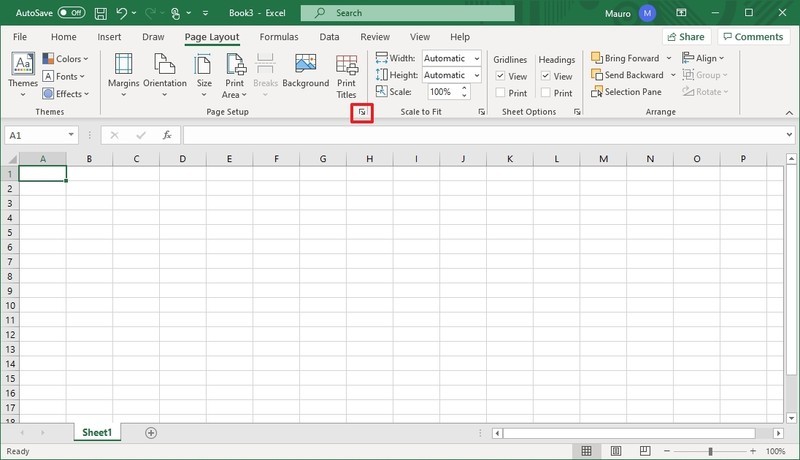Open paper Size options
This screenshot has width=800, height=460.
click(x=204, y=74)
